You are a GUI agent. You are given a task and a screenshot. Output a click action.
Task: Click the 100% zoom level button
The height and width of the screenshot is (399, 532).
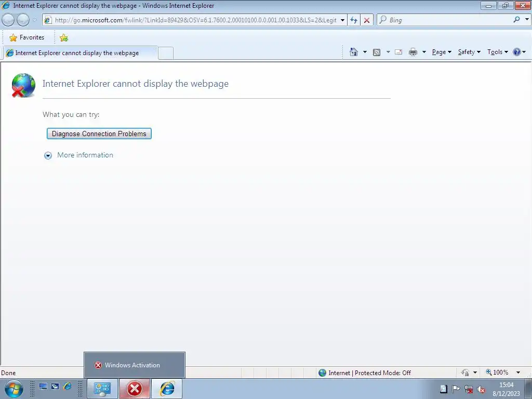click(x=497, y=373)
